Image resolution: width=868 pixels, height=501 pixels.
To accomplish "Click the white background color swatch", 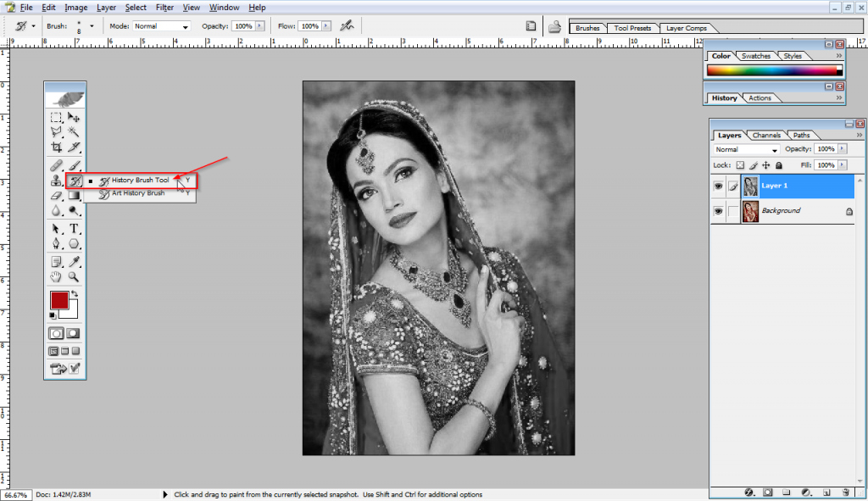I will (x=71, y=312).
